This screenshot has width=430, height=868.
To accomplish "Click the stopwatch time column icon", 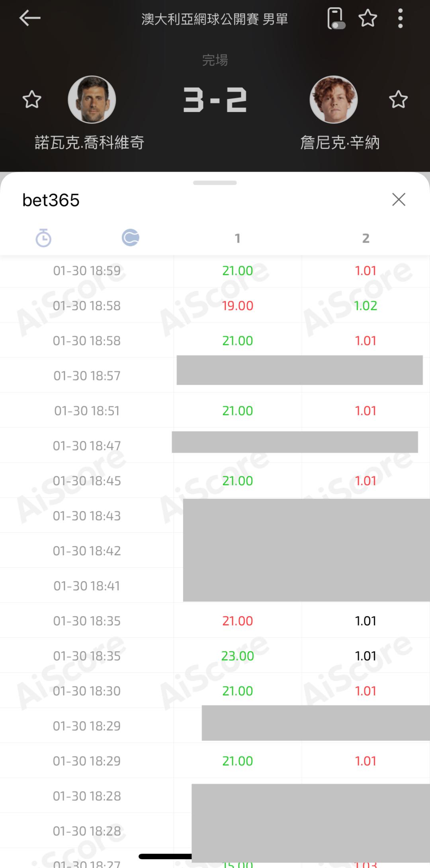I will coord(43,238).
